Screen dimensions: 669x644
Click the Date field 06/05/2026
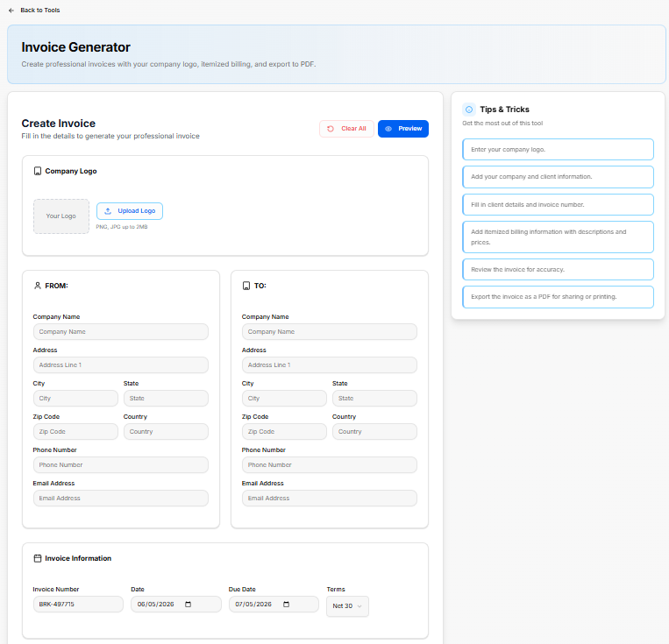click(x=175, y=605)
